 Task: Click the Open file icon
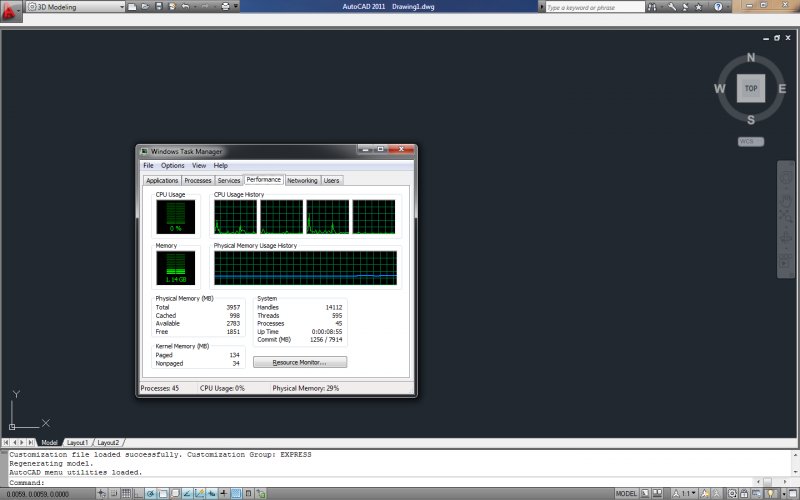(145, 7)
